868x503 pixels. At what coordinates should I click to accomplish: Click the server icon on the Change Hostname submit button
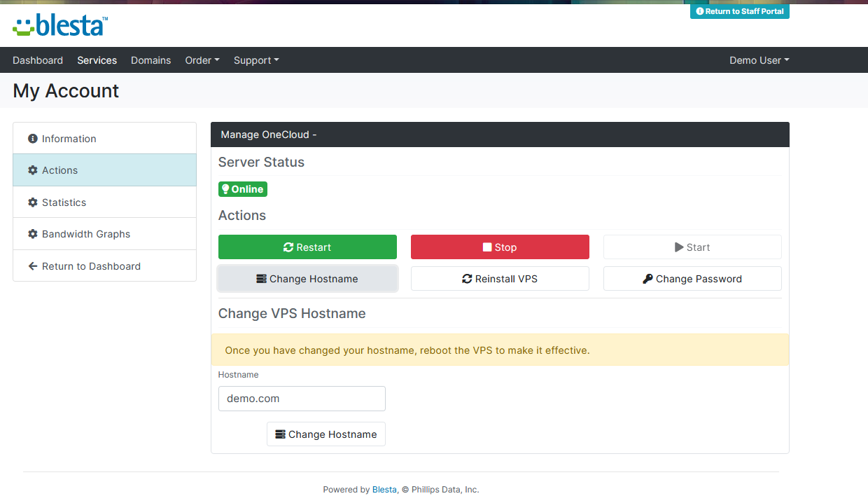pos(280,434)
